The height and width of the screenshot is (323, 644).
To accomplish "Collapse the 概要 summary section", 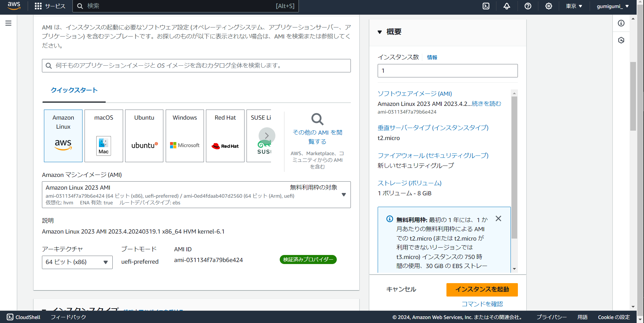I will click(380, 32).
